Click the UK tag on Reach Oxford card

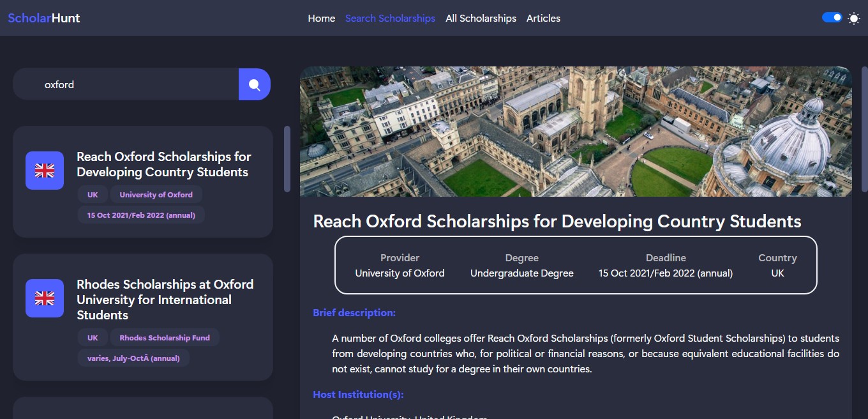tap(93, 195)
